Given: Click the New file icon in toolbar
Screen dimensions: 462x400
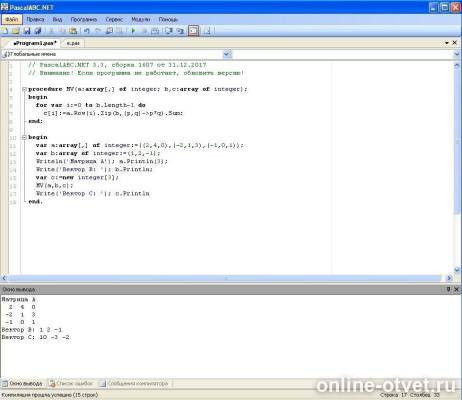Looking at the screenshot, I should (x=5, y=31).
